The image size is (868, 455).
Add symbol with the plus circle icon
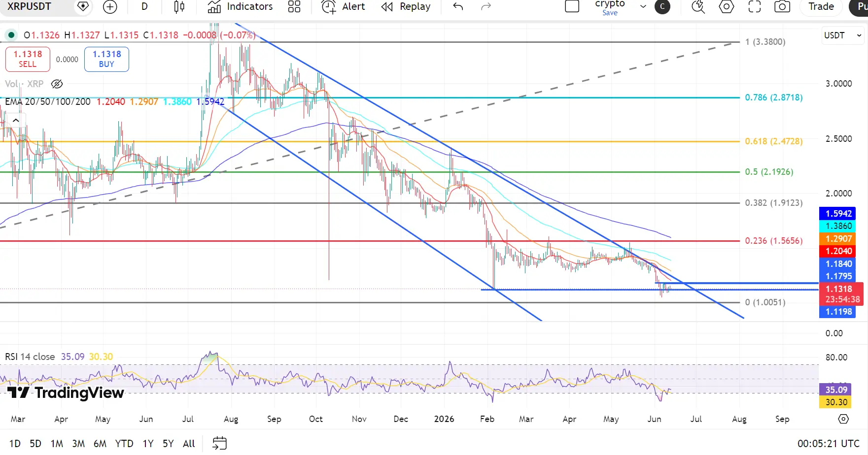110,6
